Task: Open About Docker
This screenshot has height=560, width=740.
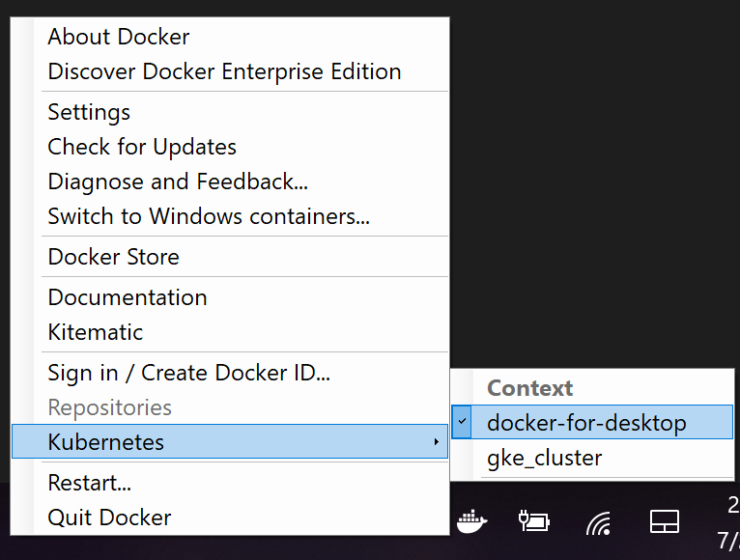Action: tap(119, 37)
